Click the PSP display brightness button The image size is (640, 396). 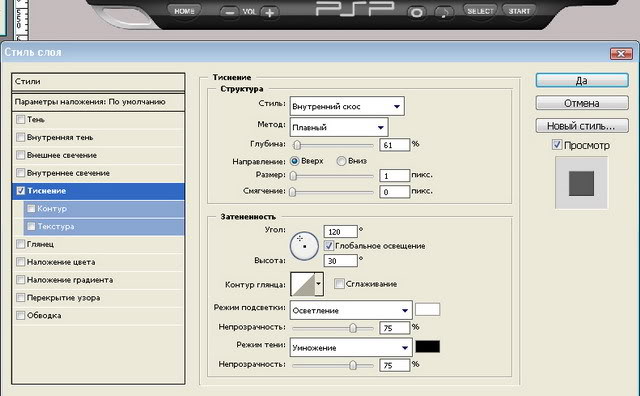pyautogui.click(x=416, y=13)
